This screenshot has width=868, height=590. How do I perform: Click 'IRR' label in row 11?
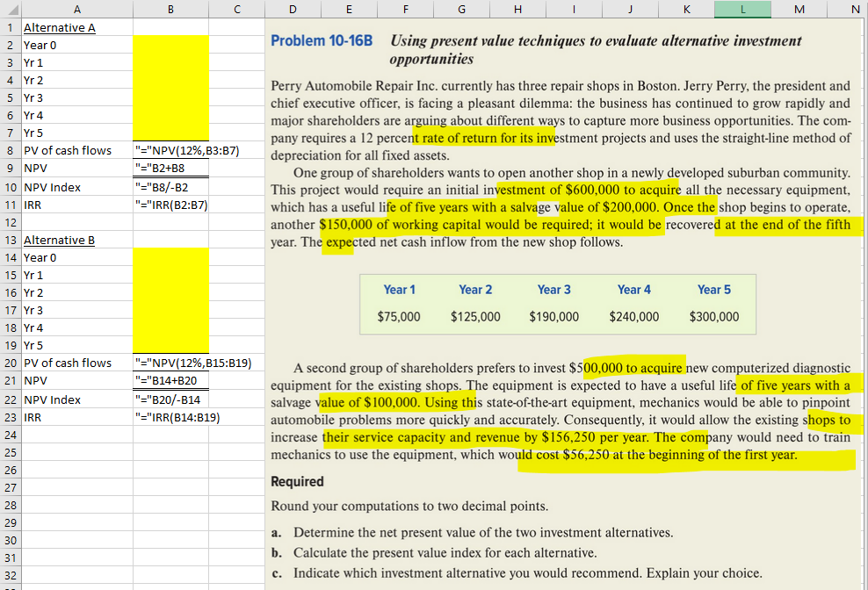coord(33,205)
